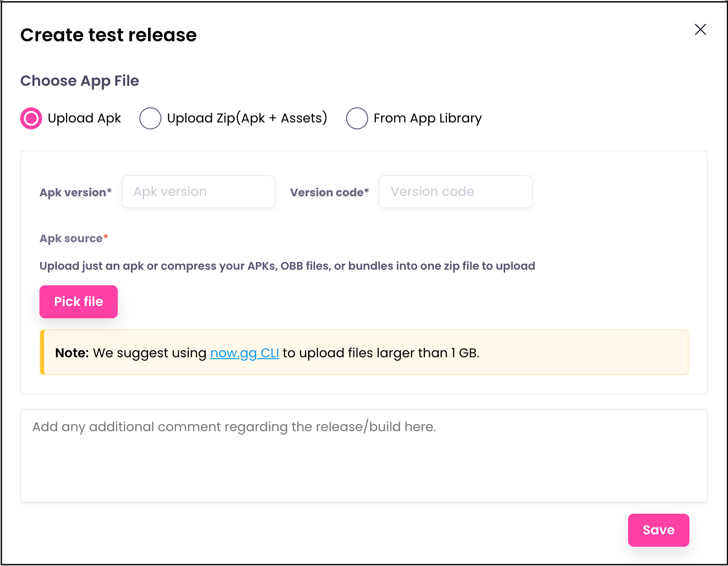
Task: Click the Pick file button
Action: point(78,301)
